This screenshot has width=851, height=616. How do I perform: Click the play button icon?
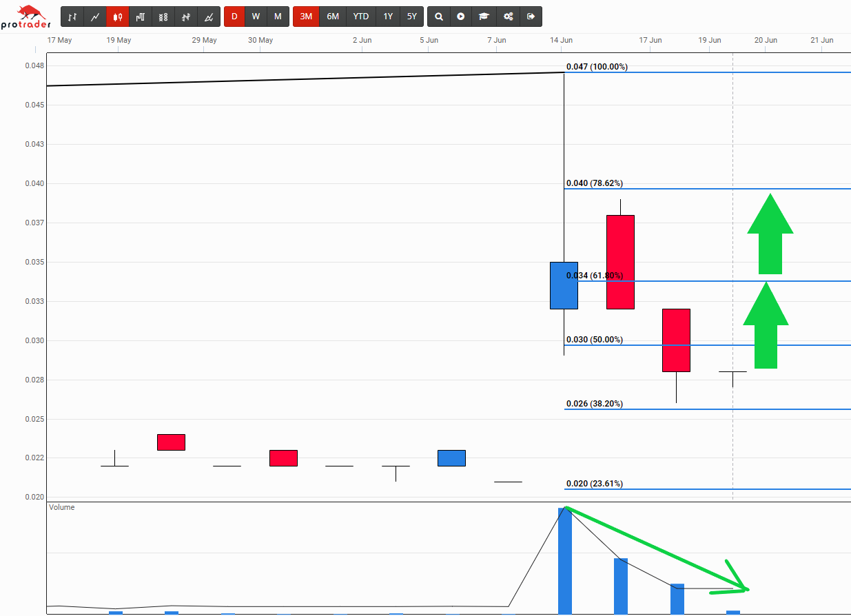(461, 17)
